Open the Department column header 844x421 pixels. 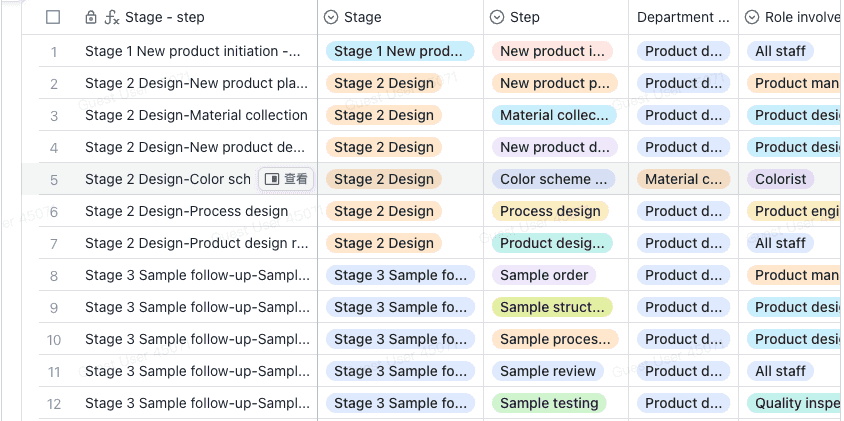point(683,17)
